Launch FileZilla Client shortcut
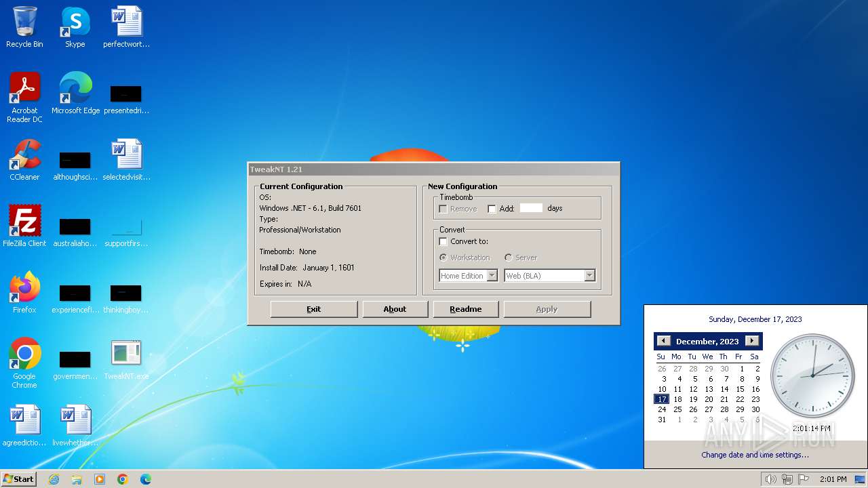 [x=24, y=226]
